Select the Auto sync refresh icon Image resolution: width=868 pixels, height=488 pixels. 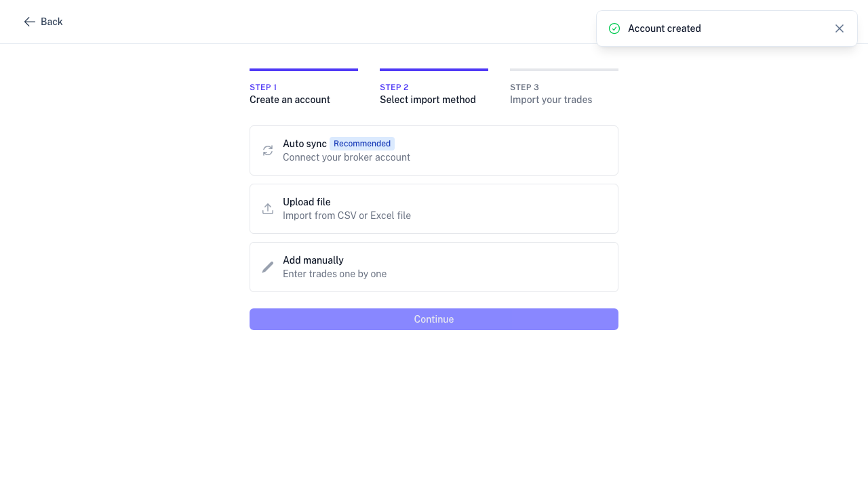point(267,150)
